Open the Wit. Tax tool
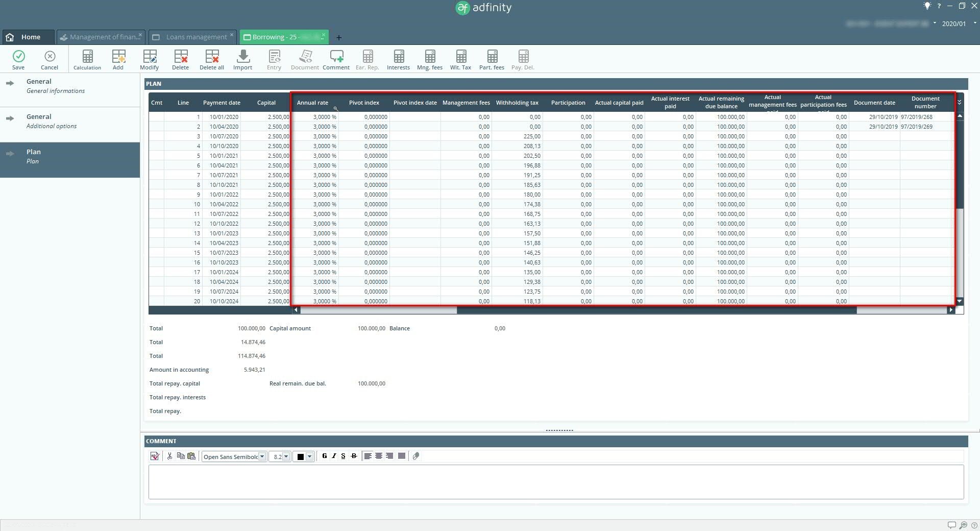Image resolution: width=980 pixels, height=531 pixels. pos(461,59)
